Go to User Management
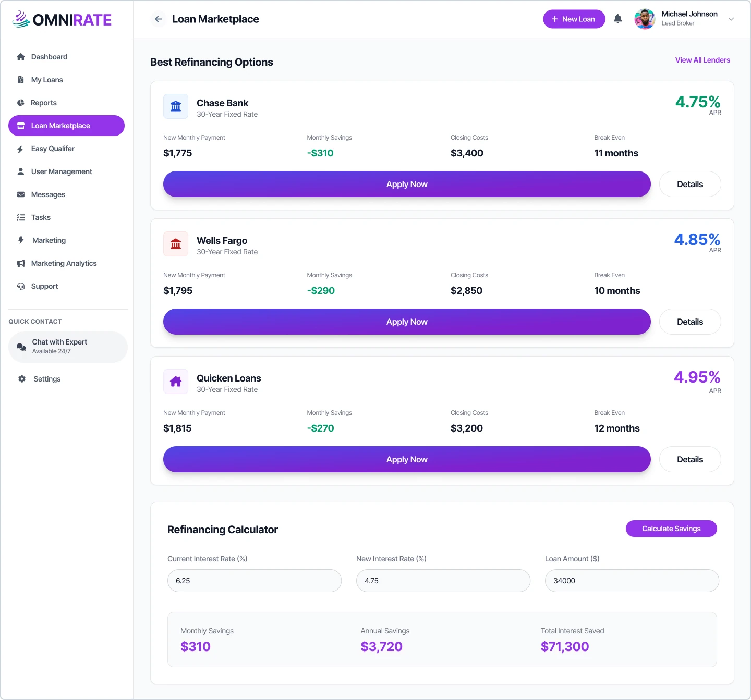Image resolution: width=751 pixels, height=700 pixels. pos(66,171)
